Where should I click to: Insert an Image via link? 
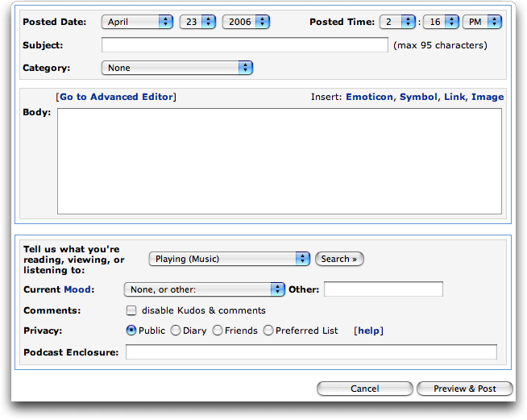click(488, 97)
